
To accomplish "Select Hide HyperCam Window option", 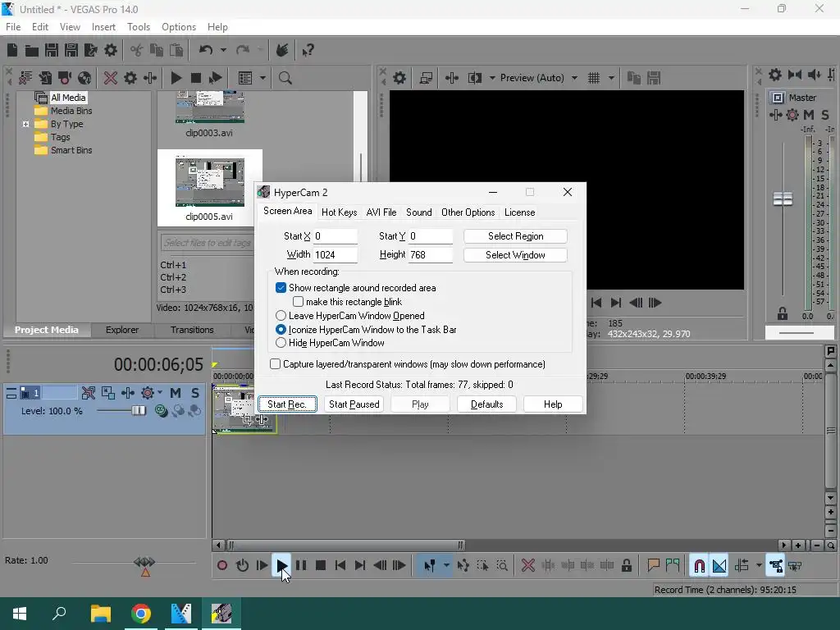I will point(281,343).
